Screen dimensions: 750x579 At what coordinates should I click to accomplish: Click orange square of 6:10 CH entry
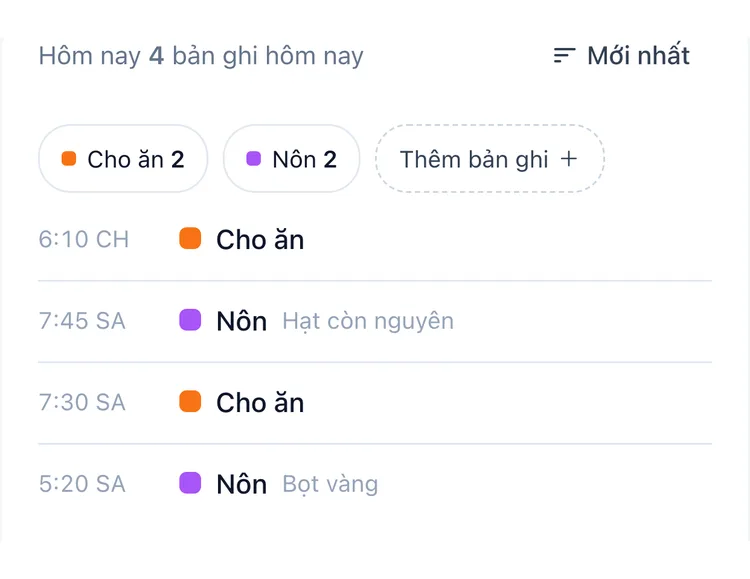(190, 238)
